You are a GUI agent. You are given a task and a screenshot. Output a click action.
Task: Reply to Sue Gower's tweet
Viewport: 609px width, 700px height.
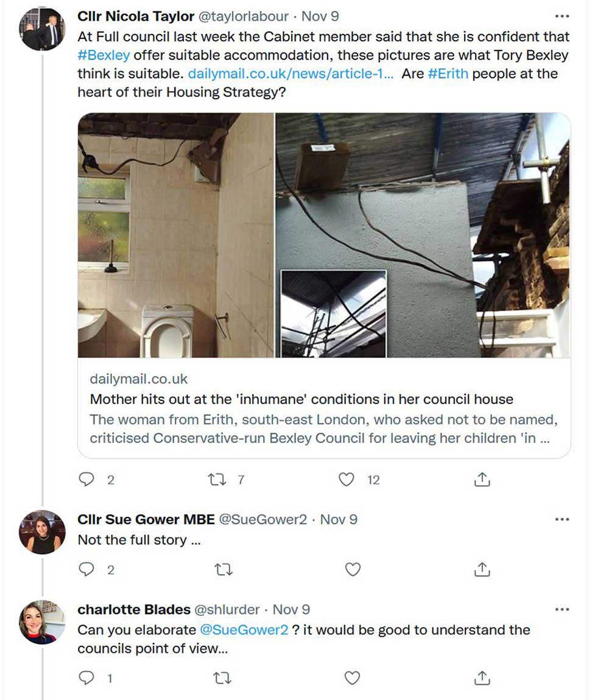coord(87,570)
